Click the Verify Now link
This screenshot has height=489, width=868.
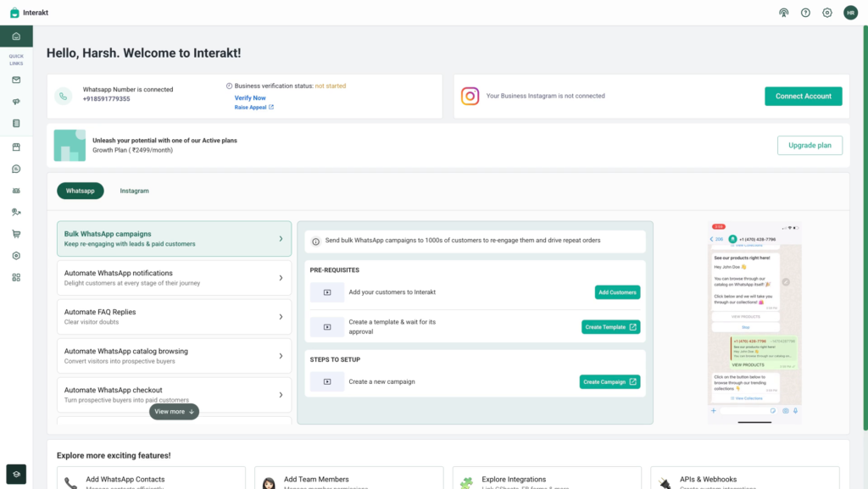(250, 98)
